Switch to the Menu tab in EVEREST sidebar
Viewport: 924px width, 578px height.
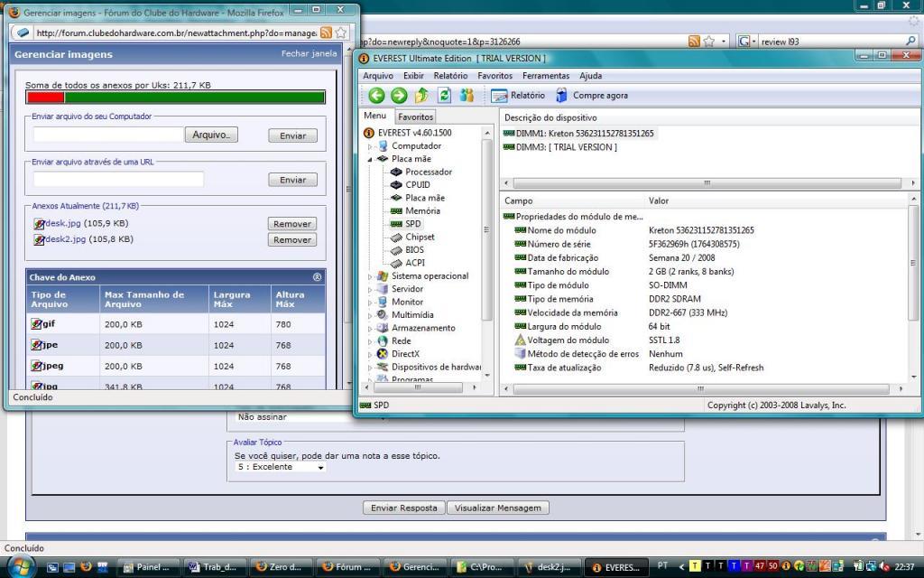click(374, 116)
